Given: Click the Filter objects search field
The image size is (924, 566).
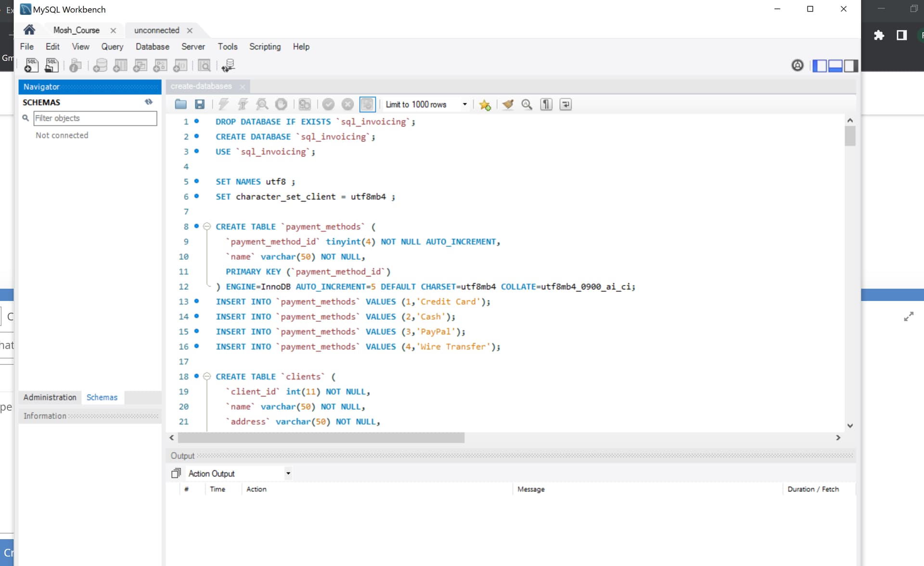Looking at the screenshot, I should tap(95, 118).
